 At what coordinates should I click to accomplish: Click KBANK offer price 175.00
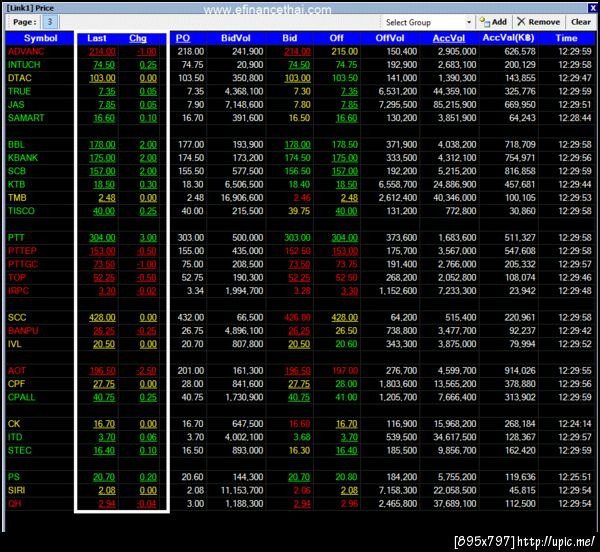(345, 158)
